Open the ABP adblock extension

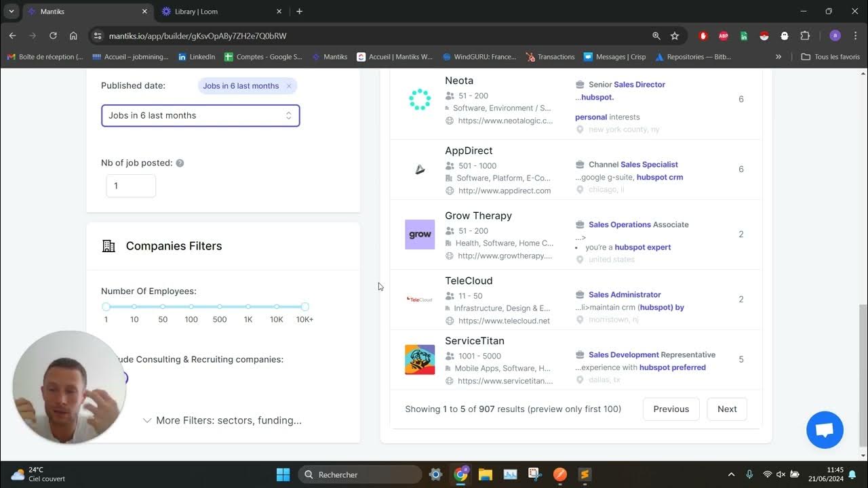[724, 36]
